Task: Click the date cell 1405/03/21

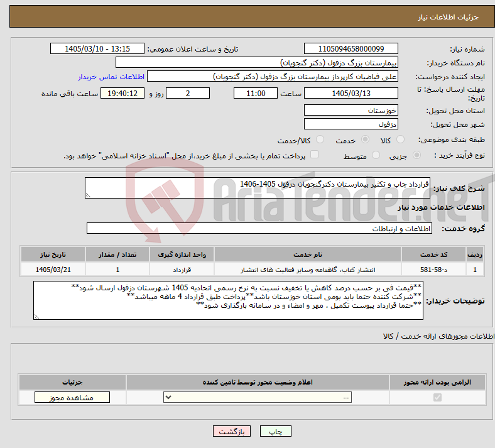Action: click(53, 270)
